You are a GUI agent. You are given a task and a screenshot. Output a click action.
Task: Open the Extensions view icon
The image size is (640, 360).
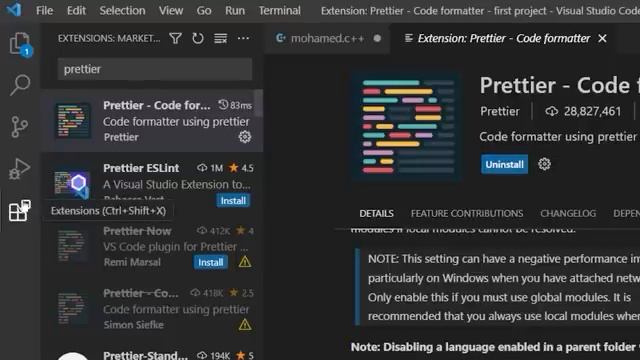[20, 211]
